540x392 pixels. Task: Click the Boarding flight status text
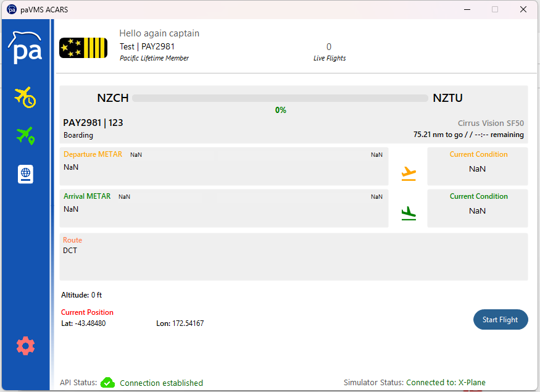coord(78,135)
